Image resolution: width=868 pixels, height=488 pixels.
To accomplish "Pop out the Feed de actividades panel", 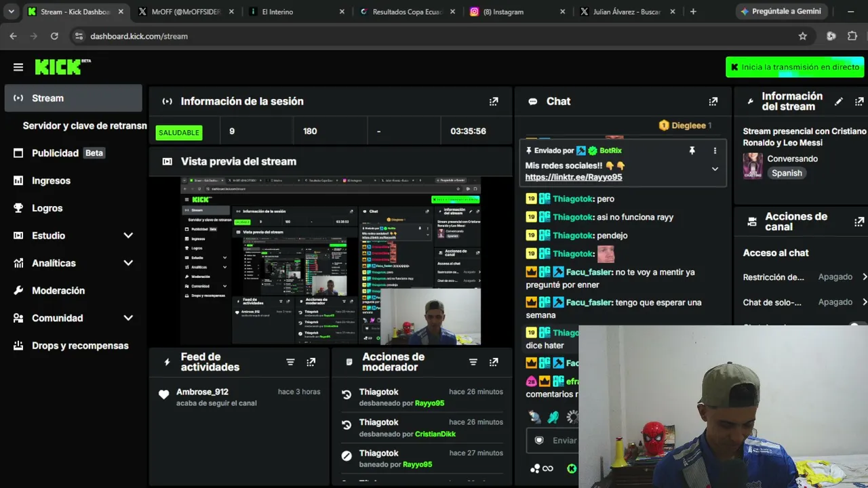I will click(311, 362).
